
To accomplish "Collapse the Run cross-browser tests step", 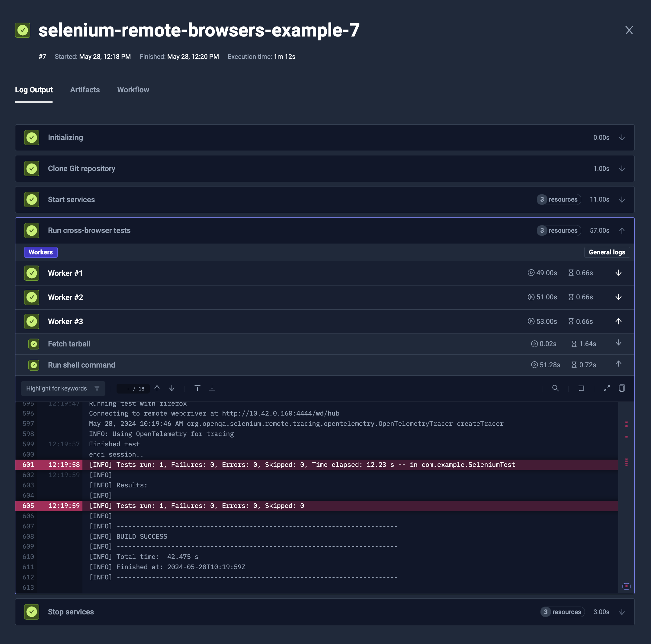I will tap(622, 230).
